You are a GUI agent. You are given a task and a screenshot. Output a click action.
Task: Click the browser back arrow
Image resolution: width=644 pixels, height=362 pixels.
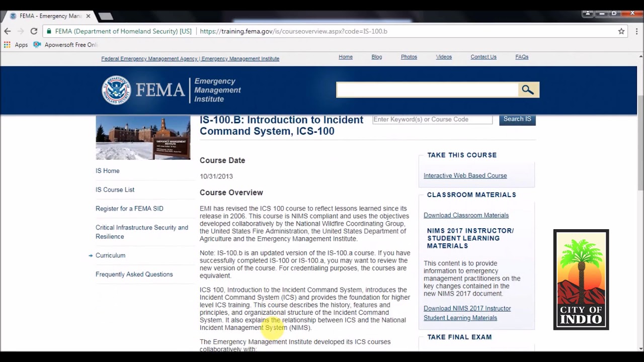pos(8,31)
